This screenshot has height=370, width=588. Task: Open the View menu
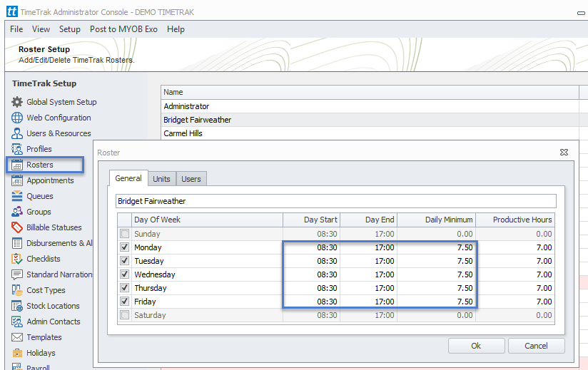pos(41,29)
